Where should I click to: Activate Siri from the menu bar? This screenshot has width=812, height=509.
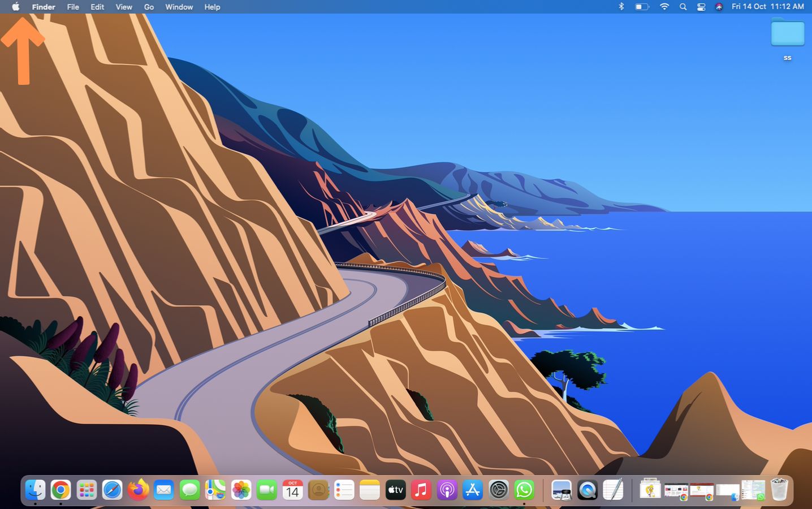[719, 7]
